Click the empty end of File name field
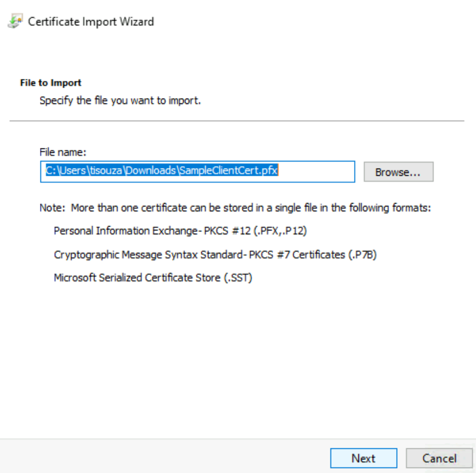 coord(316,172)
